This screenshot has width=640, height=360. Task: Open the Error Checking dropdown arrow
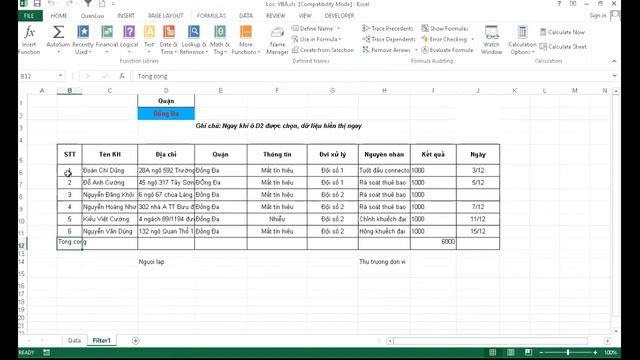tap(472, 39)
